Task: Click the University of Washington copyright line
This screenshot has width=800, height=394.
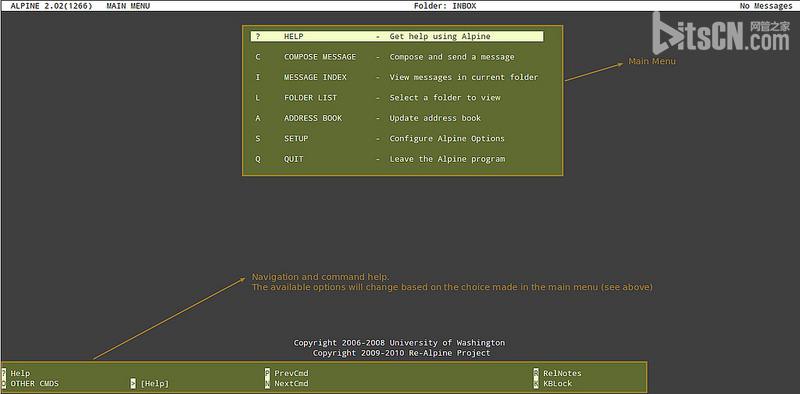Action: click(x=399, y=342)
